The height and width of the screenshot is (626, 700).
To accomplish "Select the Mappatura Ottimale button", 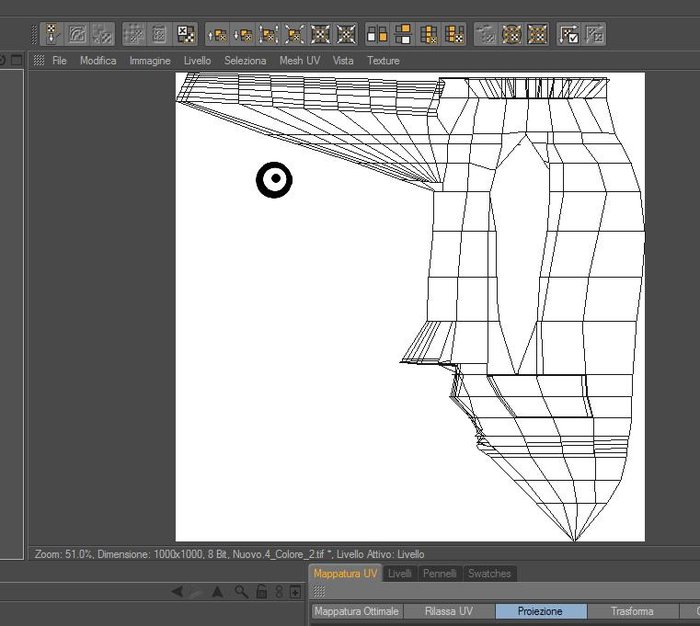I will tap(357, 611).
